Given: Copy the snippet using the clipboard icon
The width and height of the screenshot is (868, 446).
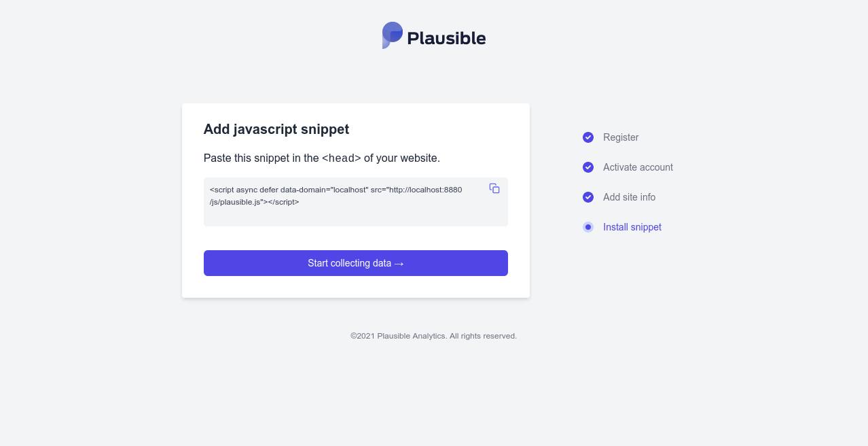Looking at the screenshot, I should tap(494, 188).
